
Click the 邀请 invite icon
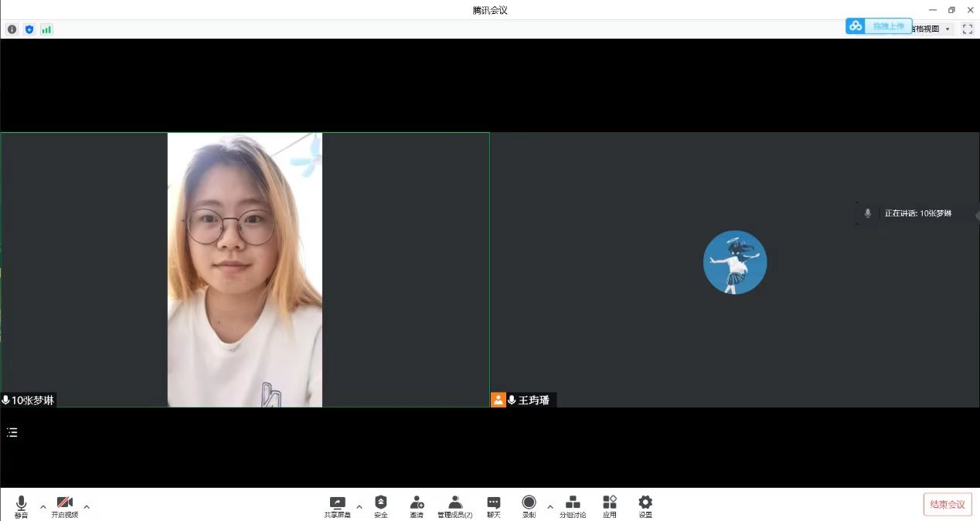(x=417, y=506)
